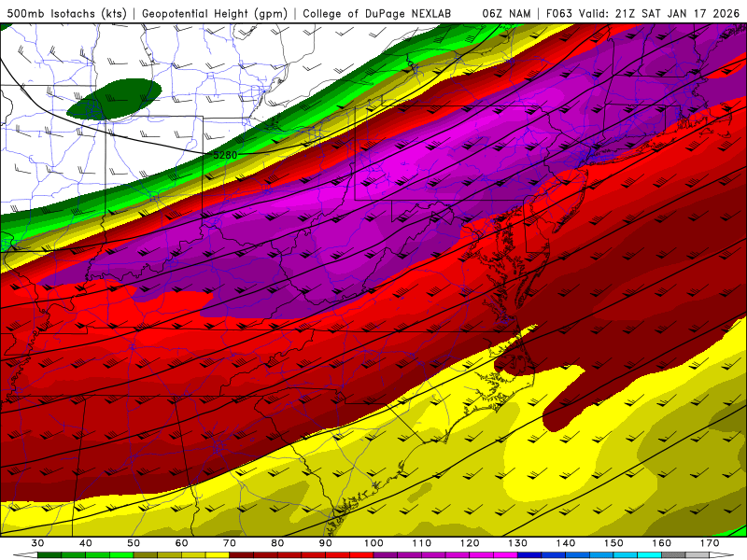The height and width of the screenshot is (560, 747).
Task: Click the legend value 60
Action: 181,543
